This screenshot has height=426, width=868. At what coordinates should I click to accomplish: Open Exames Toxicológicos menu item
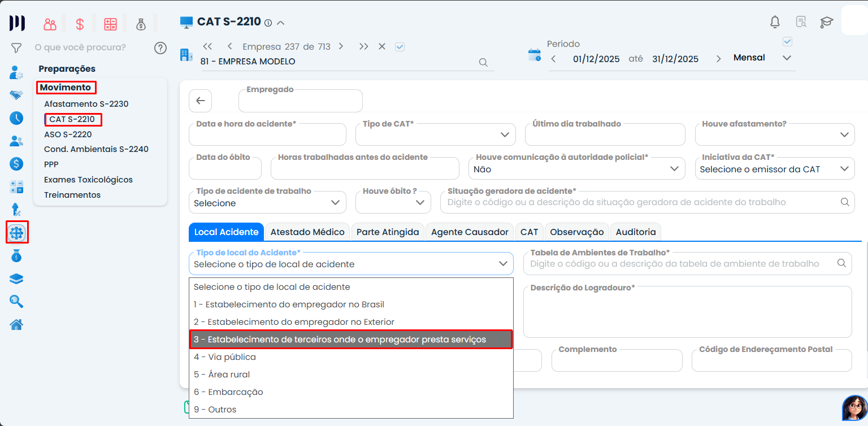tap(88, 180)
